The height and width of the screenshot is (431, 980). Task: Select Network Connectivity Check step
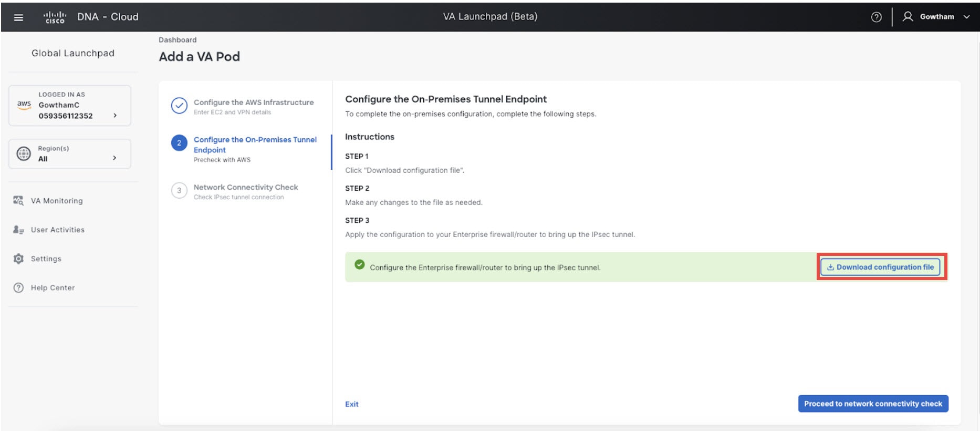[x=246, y=187]
